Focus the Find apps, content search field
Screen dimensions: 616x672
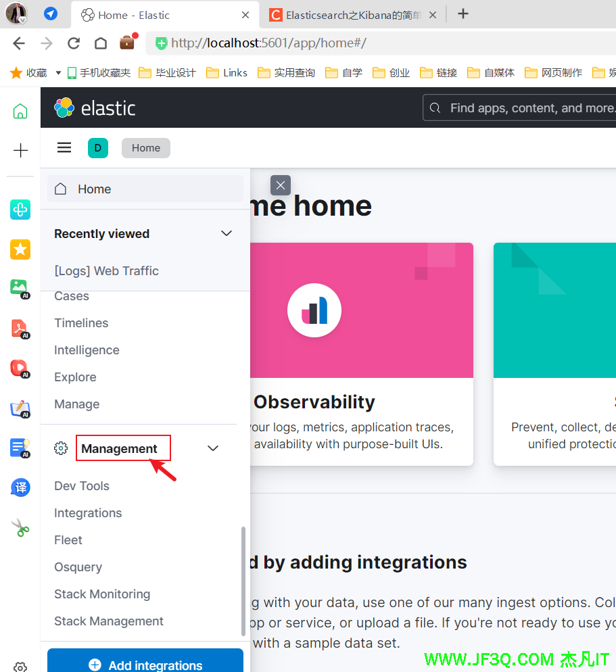(x=527, y=108)
